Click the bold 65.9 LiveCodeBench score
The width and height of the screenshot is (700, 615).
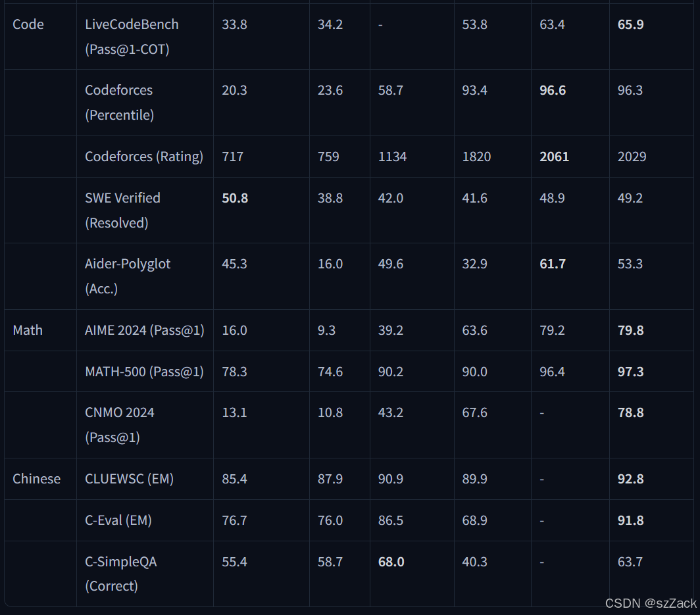click(x=630, y=24)
